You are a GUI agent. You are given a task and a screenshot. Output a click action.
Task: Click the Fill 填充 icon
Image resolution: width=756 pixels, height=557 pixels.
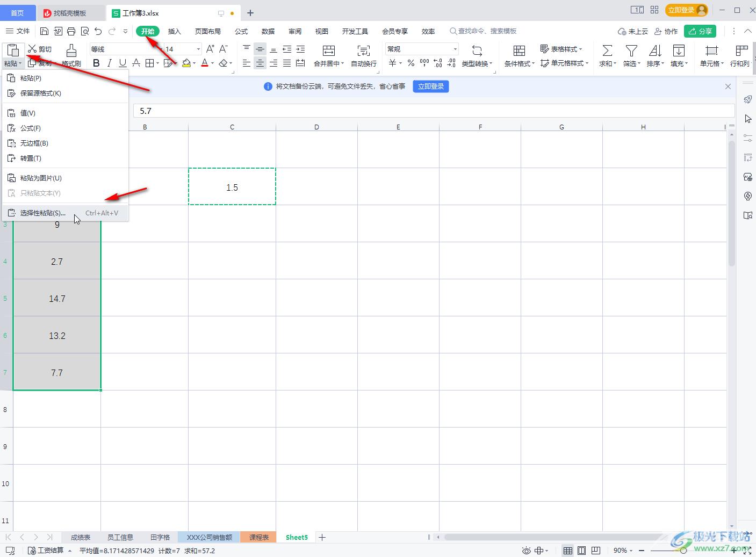[x=679, y=50]
